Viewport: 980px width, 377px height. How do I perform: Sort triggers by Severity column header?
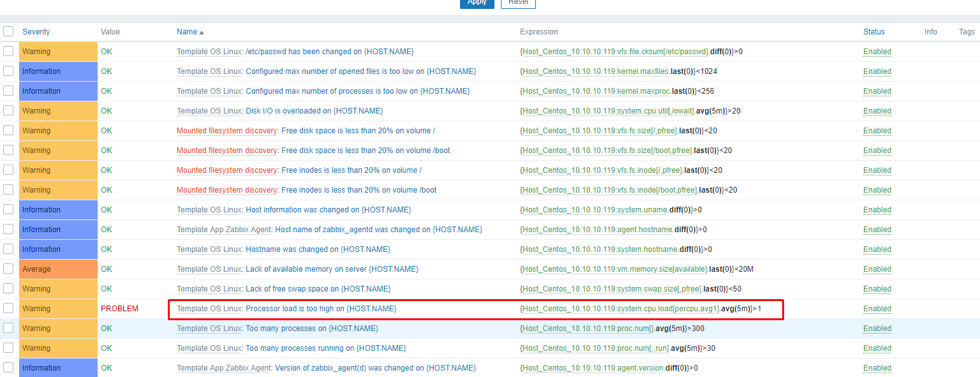coord(36,32)
